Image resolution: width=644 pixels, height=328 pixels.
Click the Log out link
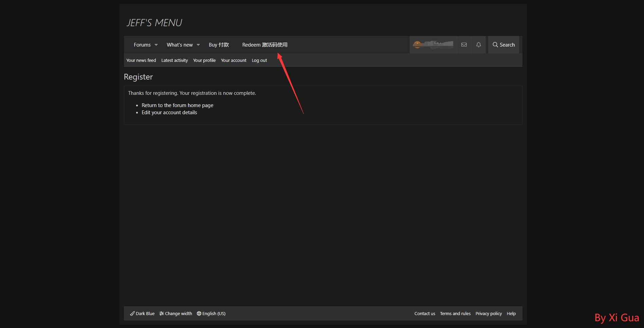tap(259, 61)
